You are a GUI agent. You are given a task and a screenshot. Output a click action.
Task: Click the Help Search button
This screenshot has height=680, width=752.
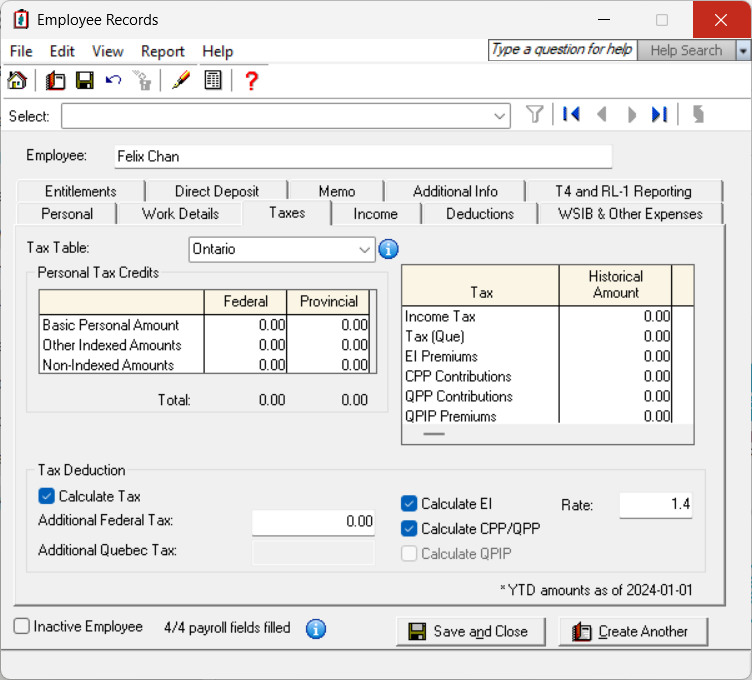(x=686, y=50)
